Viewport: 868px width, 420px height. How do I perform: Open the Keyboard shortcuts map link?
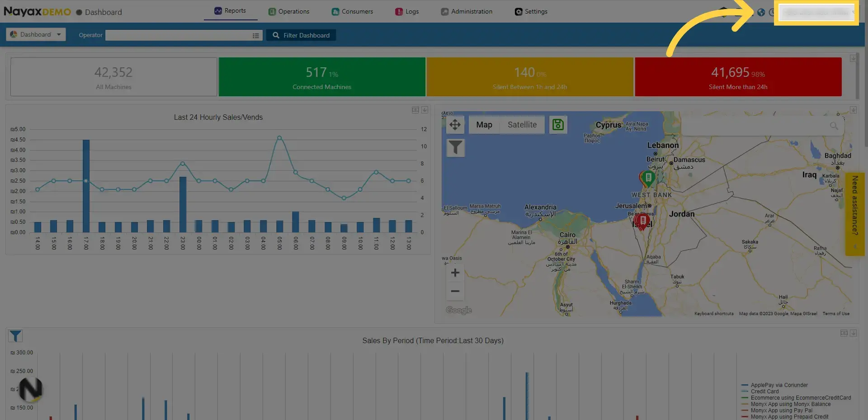pos(714,314)
